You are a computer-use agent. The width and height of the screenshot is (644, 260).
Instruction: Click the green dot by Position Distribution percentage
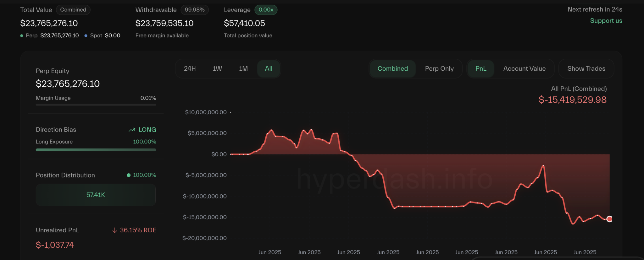(x=129, y=175)
